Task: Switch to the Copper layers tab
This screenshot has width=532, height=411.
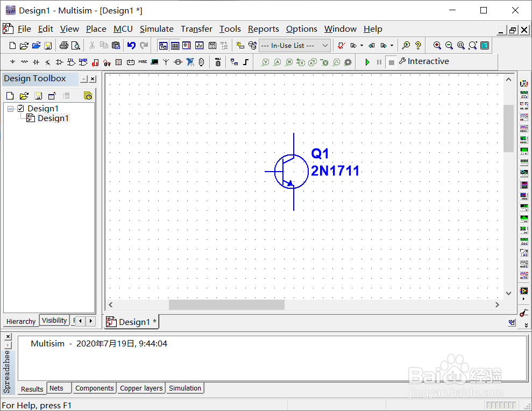Action: [x=141, y=388]
